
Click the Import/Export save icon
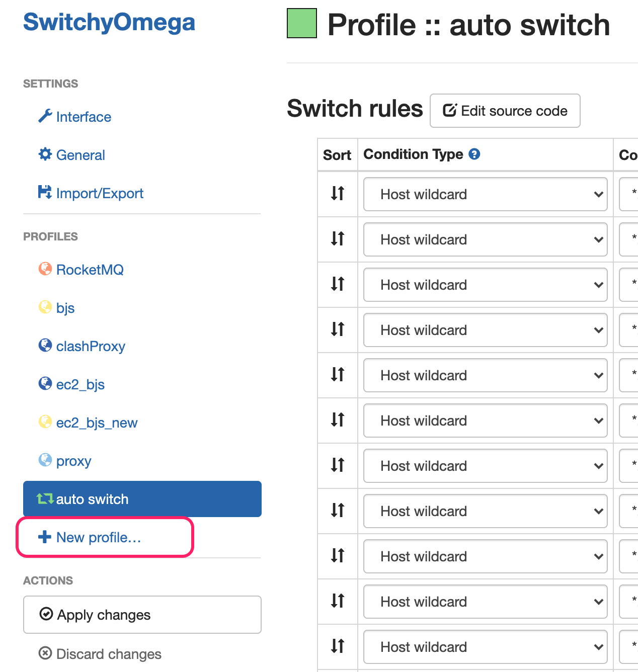45,192
